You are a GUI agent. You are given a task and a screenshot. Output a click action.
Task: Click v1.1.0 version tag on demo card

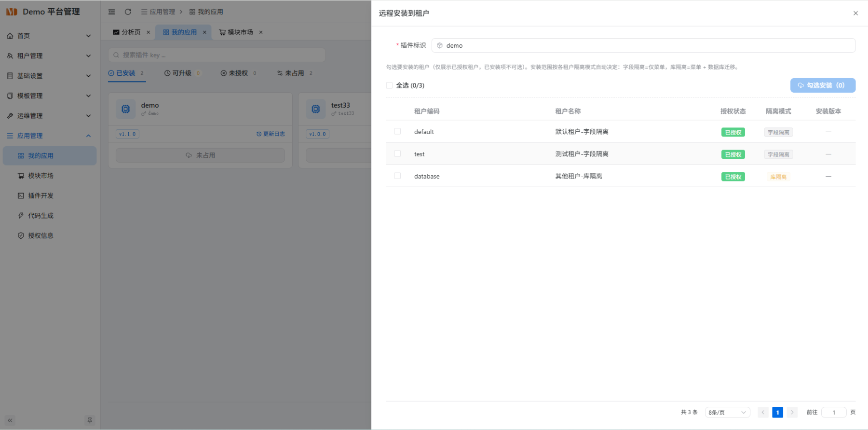tap(128, 134)
